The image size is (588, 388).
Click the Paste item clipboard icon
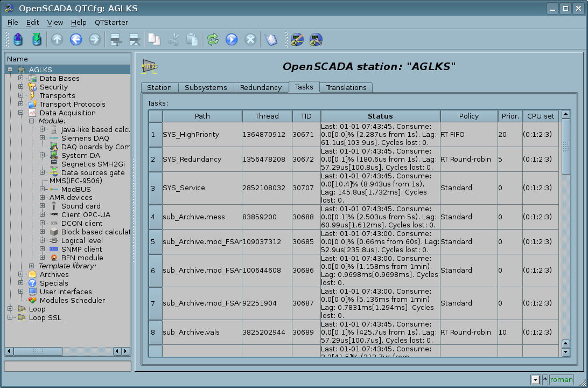pos(192,39)
